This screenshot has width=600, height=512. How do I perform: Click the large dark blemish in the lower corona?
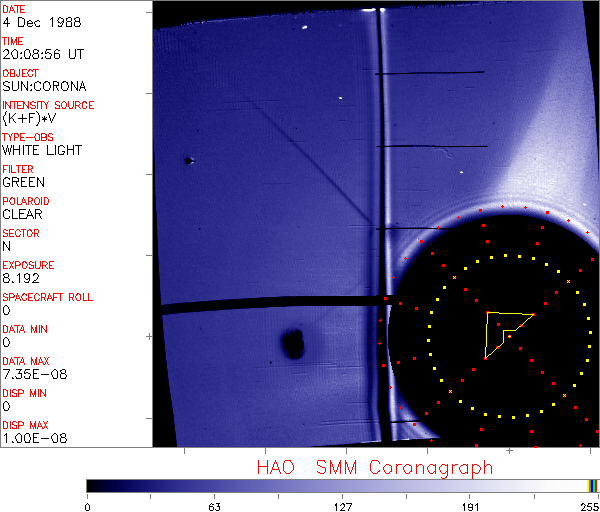[x=293, y=343]
